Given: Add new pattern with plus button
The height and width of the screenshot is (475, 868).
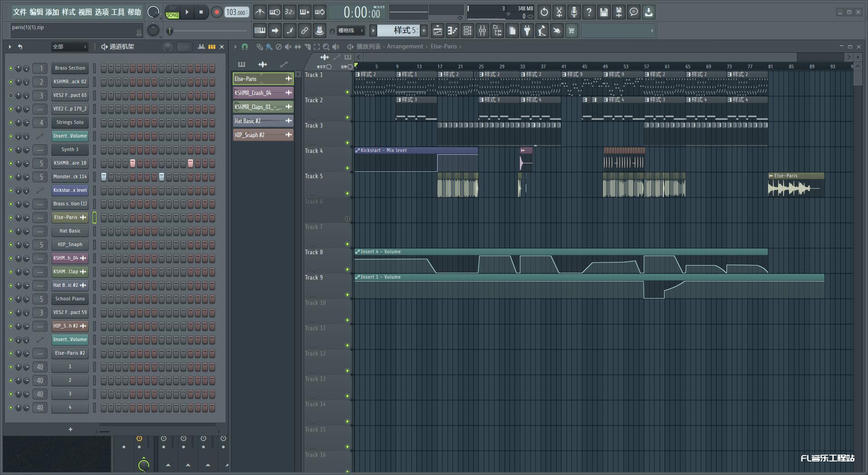Looking at the screenshot, I should [424, 31].
